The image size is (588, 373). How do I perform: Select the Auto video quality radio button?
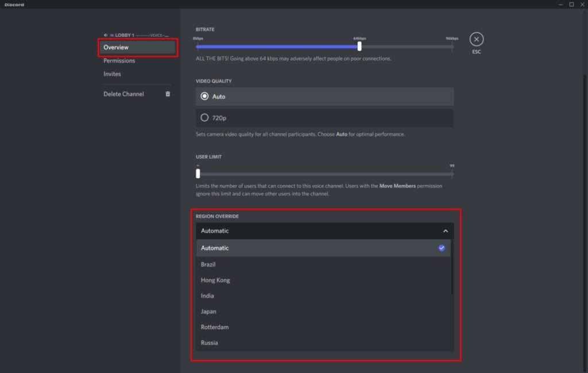(x=204, y=97)
